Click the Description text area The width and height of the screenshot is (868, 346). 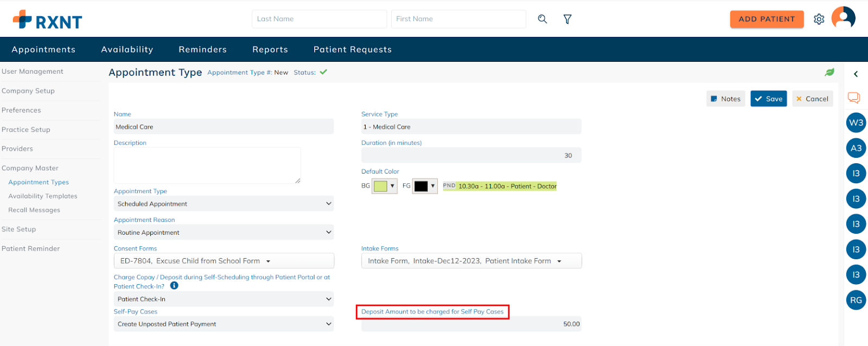pos(207,165)
